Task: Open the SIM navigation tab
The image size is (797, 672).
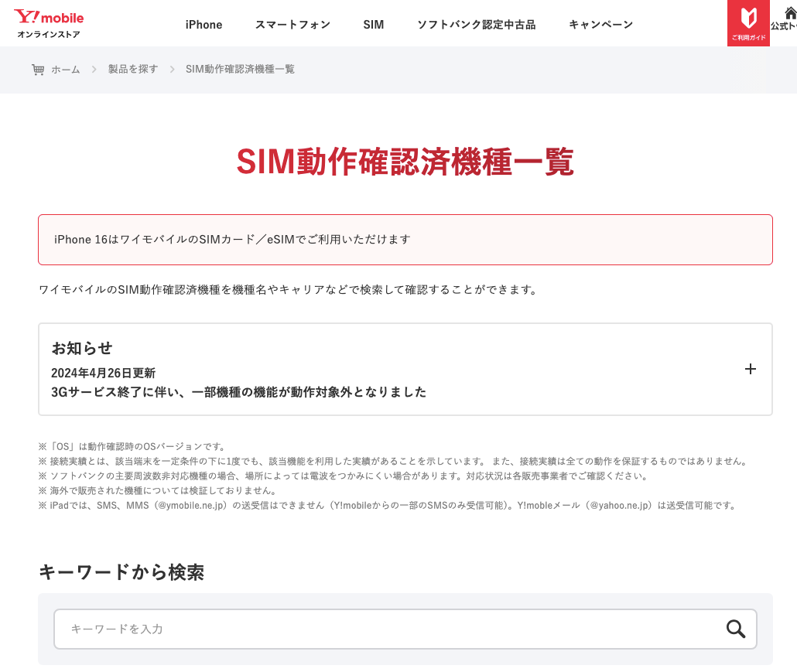Action: tap(374, 24)
